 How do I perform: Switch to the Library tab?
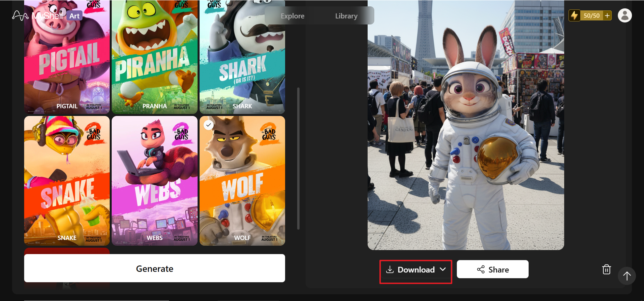point(346,16)
